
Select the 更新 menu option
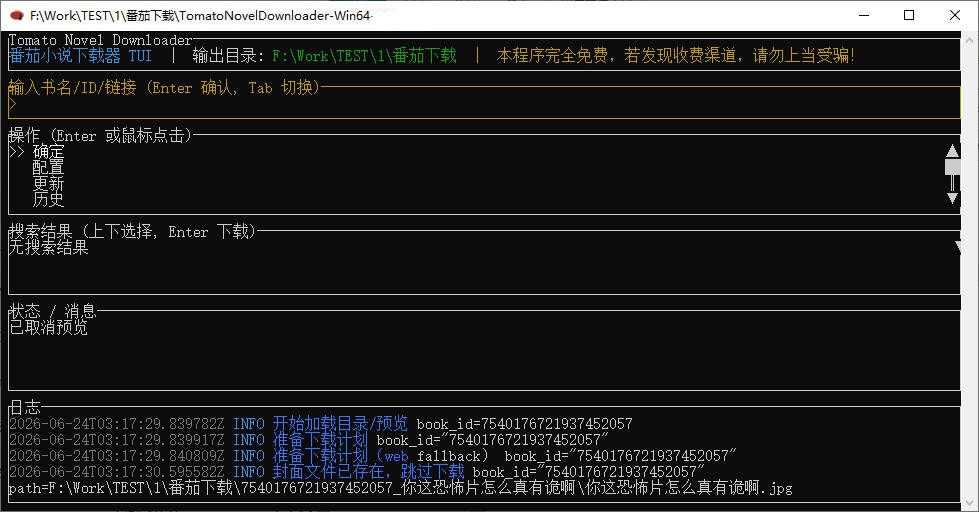tap(48, 184)
